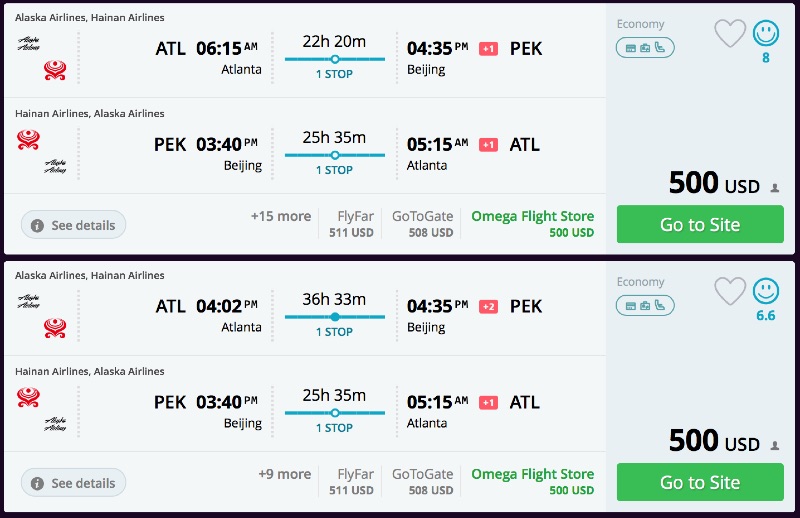The width and height of the screenshot is (800, 518).
Task: Expand See details for first flight
Action: pos(74,225)
